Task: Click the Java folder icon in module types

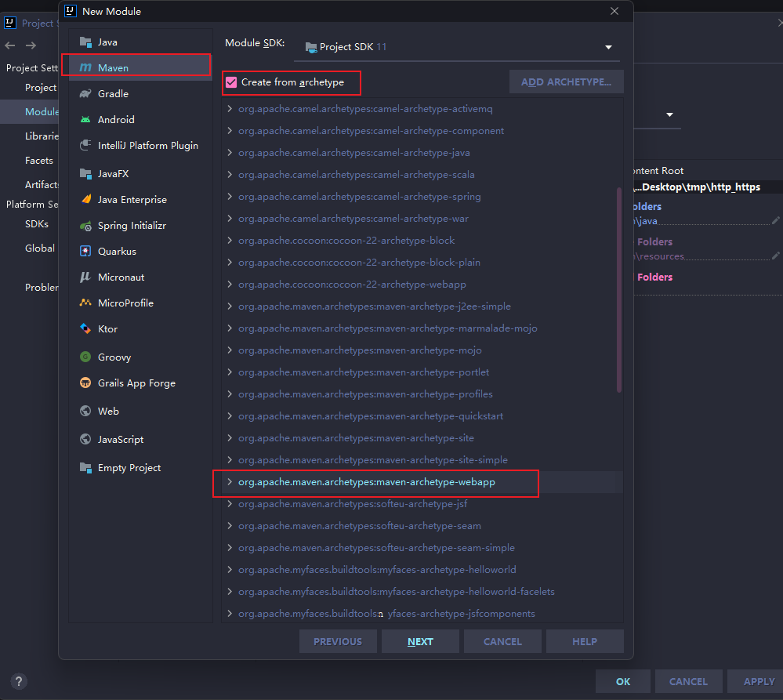Action: [85, 42]
